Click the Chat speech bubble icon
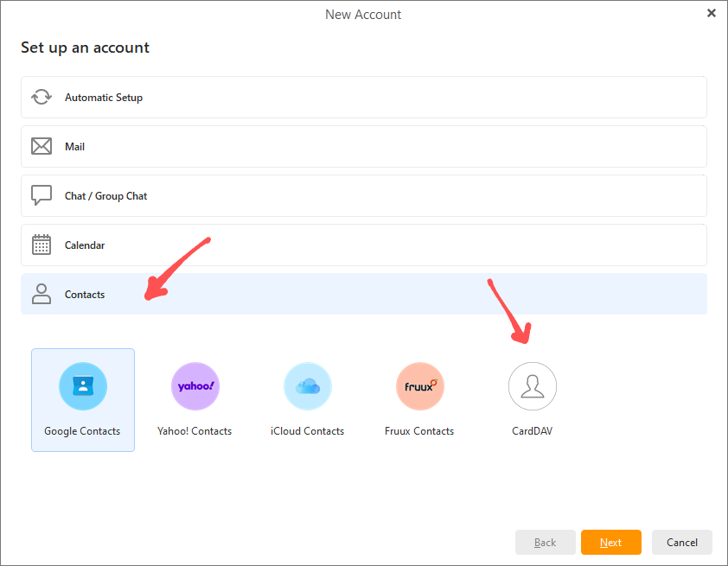Image resolution: width=728 pixels, height=566 pixels. click(42, 195)
